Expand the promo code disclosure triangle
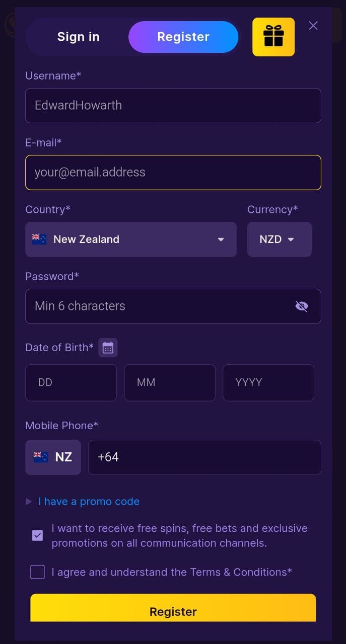Image resolution: width=346 pixels, height=644 pixels. 29,502
